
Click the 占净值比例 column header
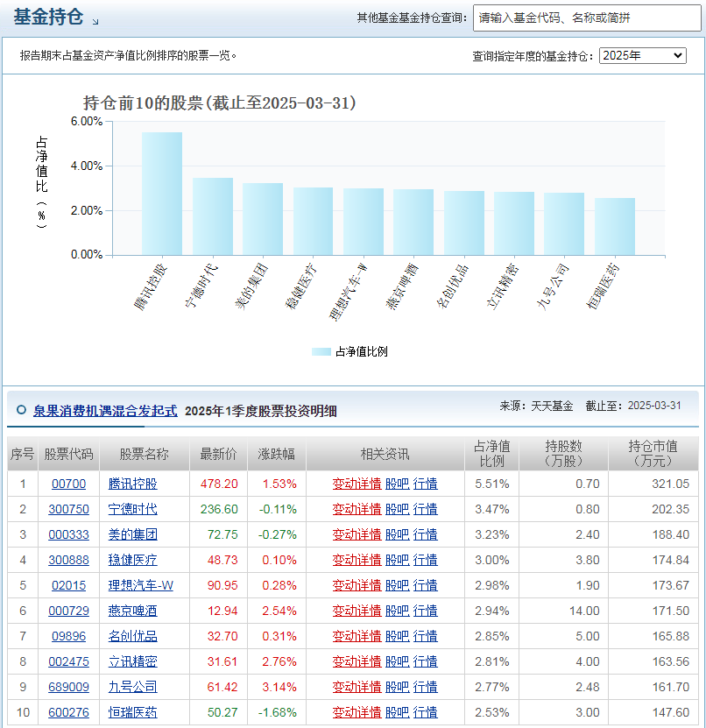(492, 454)
